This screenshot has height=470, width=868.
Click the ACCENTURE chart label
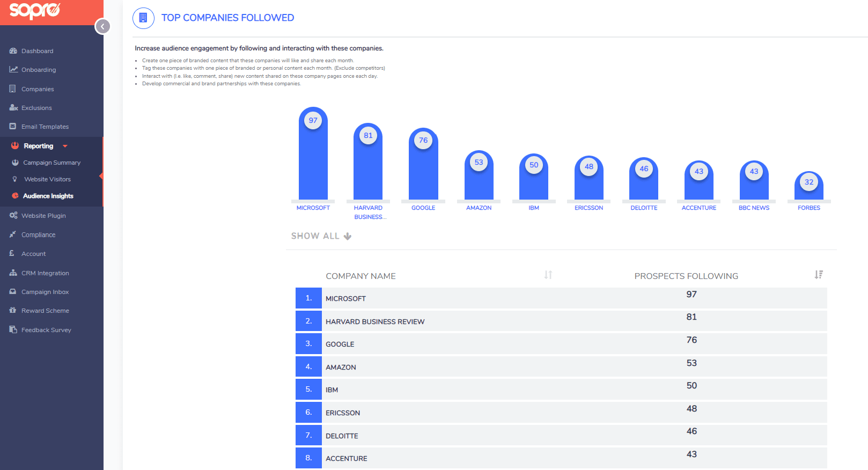click(699, 208)
